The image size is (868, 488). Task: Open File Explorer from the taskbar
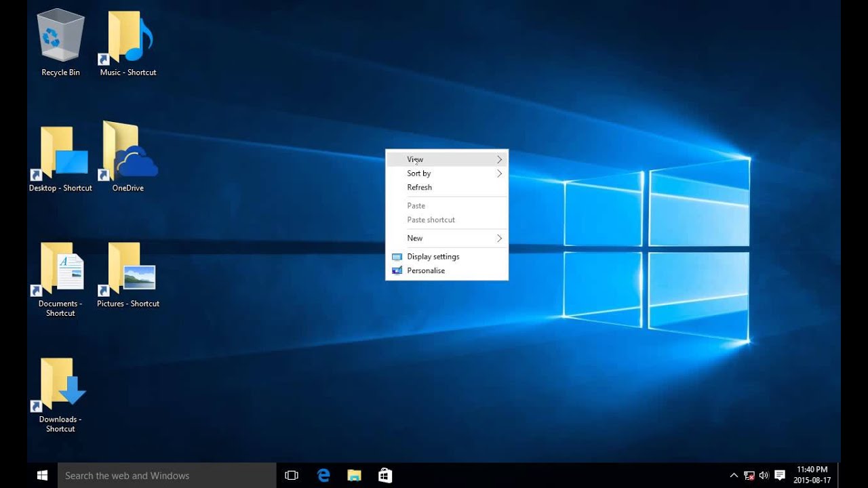point(354,475)
